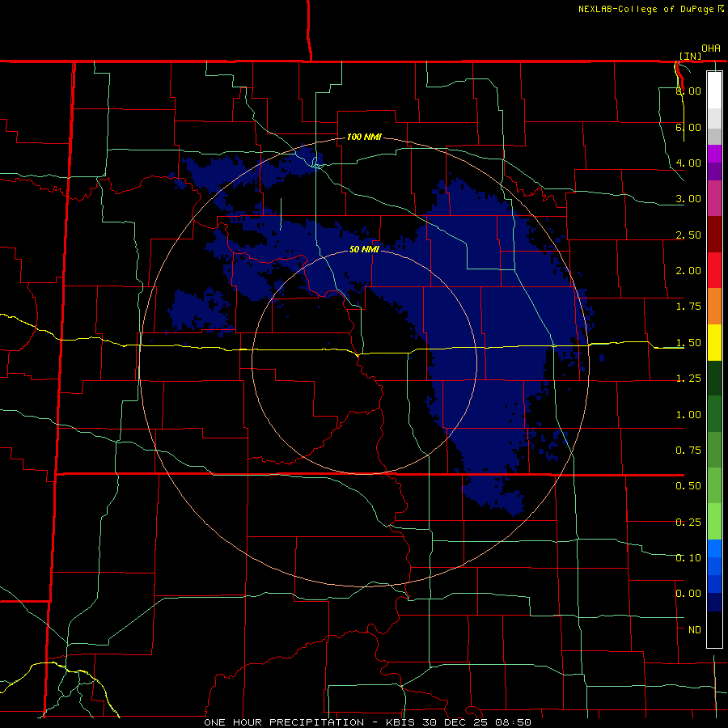Click the 0.25 legend value
The height and width of the screenshot is (728, 728).
(688, 523)
